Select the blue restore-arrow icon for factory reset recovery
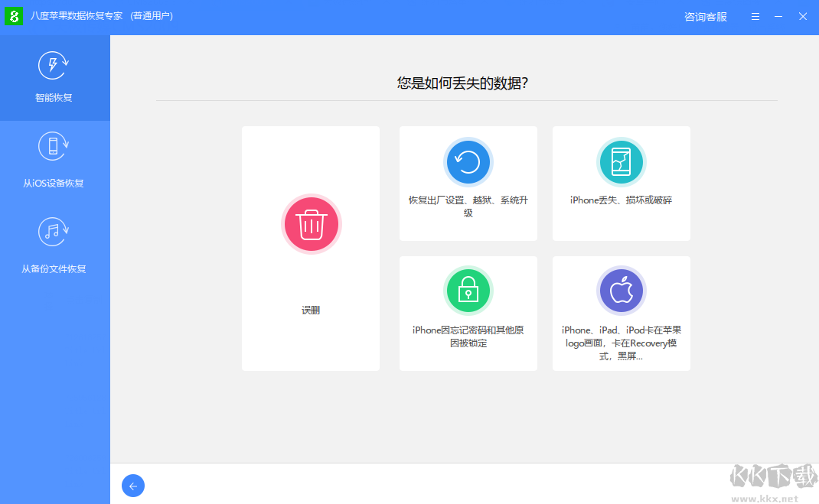 point(468,162)
